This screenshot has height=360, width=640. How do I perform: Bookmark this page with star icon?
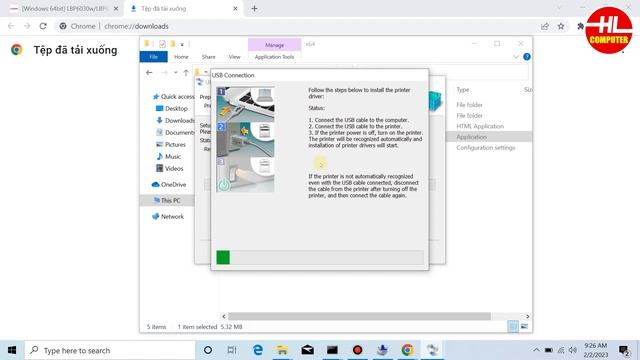pos(561,26)
